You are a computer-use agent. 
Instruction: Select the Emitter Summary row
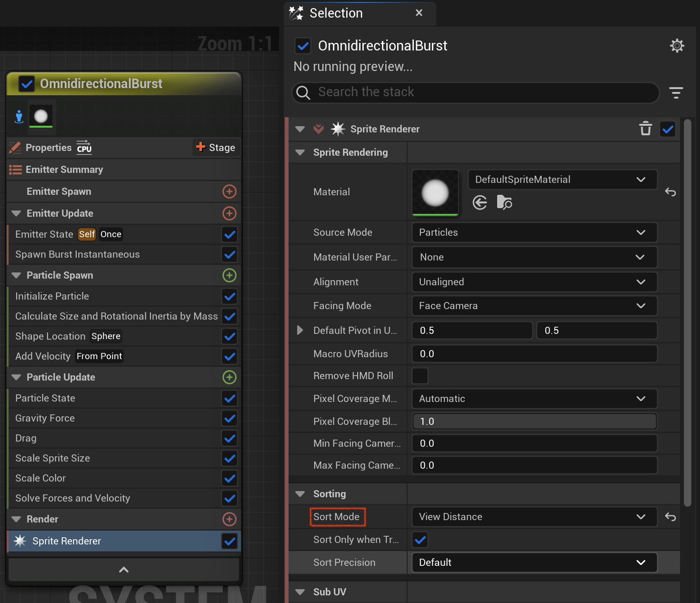[x=124, y=170]
